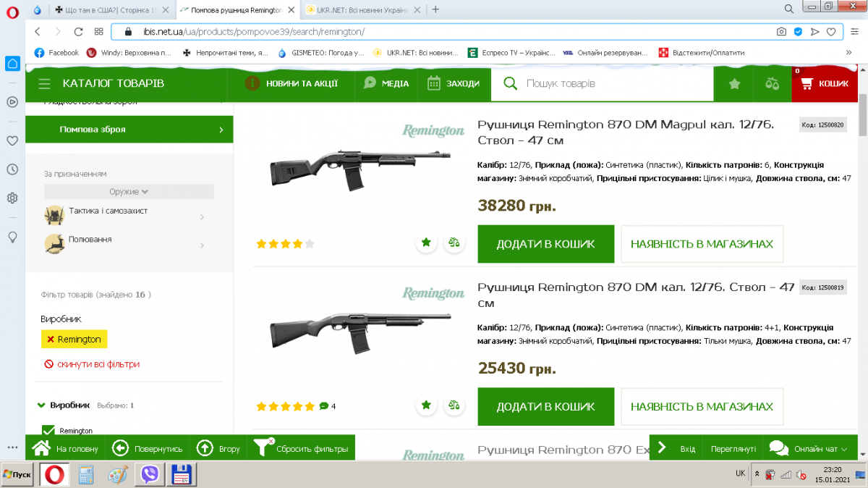The height and width of the screenshot is (488, 868).
Task: Open the My Flow send icon
Action: tap(814, 32)
